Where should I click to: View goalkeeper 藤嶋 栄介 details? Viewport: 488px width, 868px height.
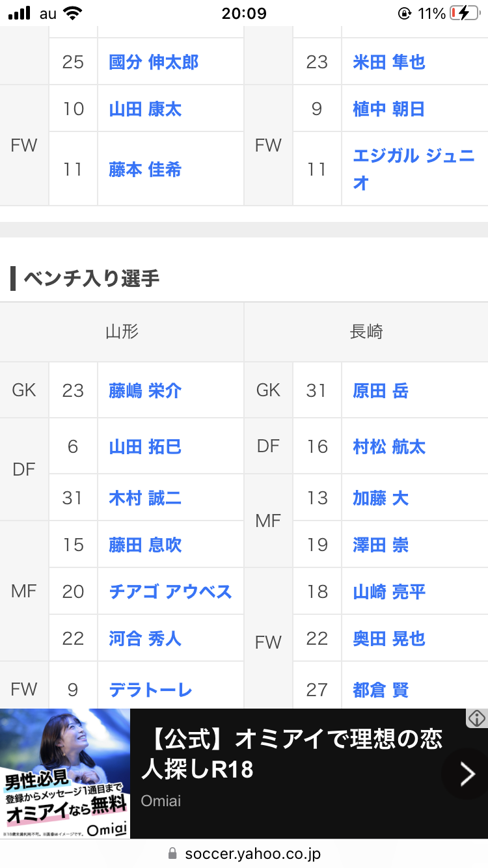point(145,390)
